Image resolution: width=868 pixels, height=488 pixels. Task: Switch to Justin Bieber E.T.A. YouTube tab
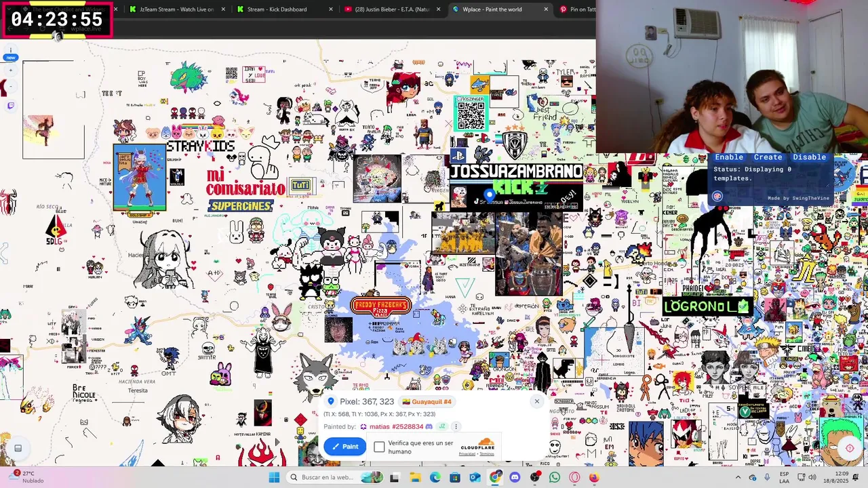(392, 9)
